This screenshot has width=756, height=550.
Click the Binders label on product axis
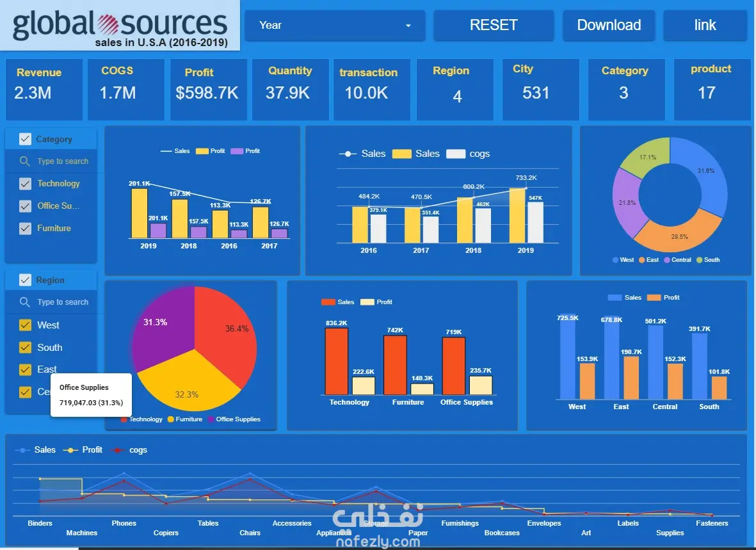tap(40, 524)
